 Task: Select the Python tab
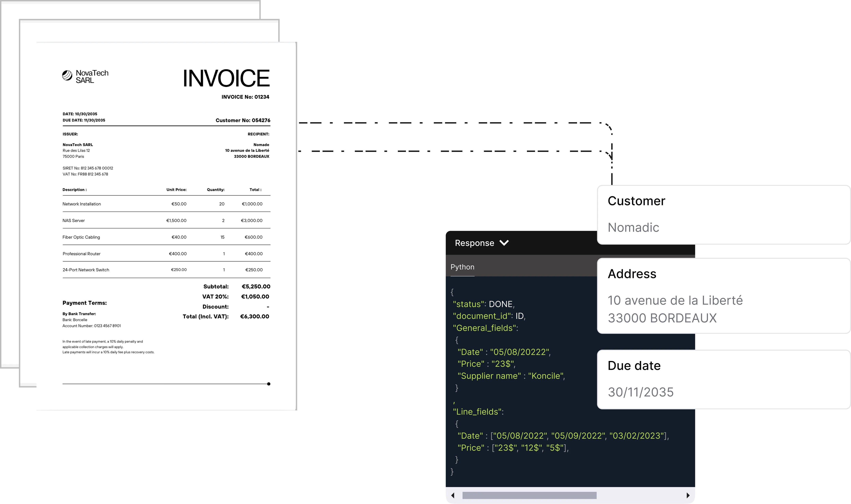tap(462, 267)
